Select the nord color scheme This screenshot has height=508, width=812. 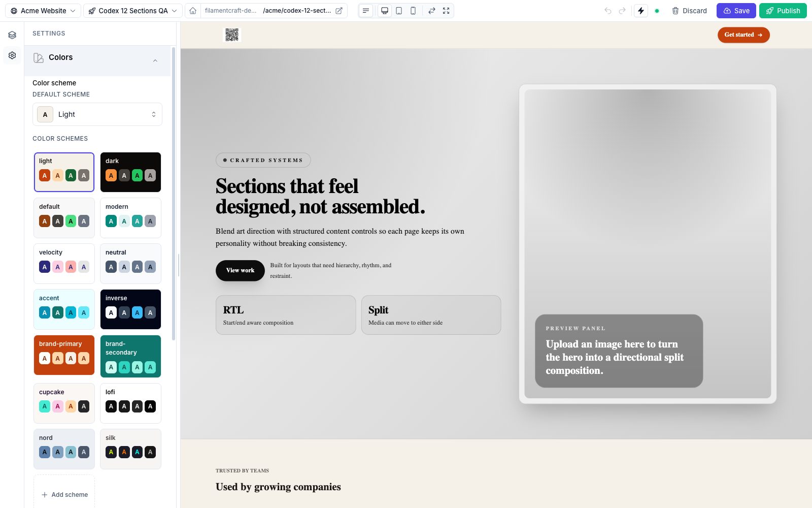tap(64, 449)
